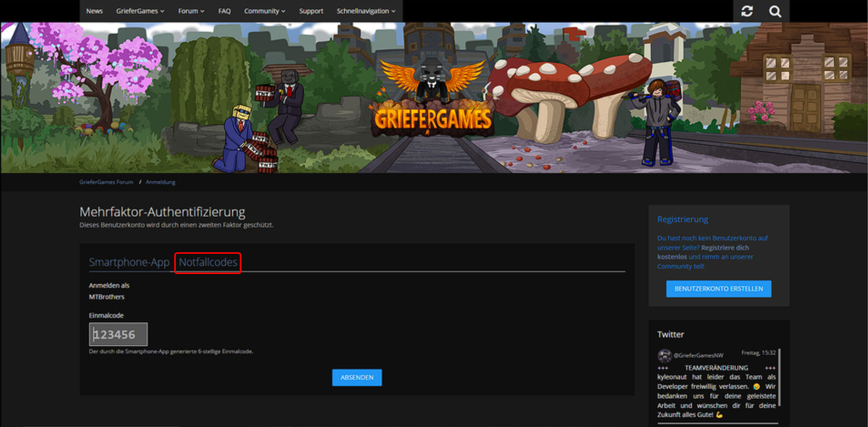Expand the Schnellnavigation dropdown
868x427 pixels.
pos(366,11)
